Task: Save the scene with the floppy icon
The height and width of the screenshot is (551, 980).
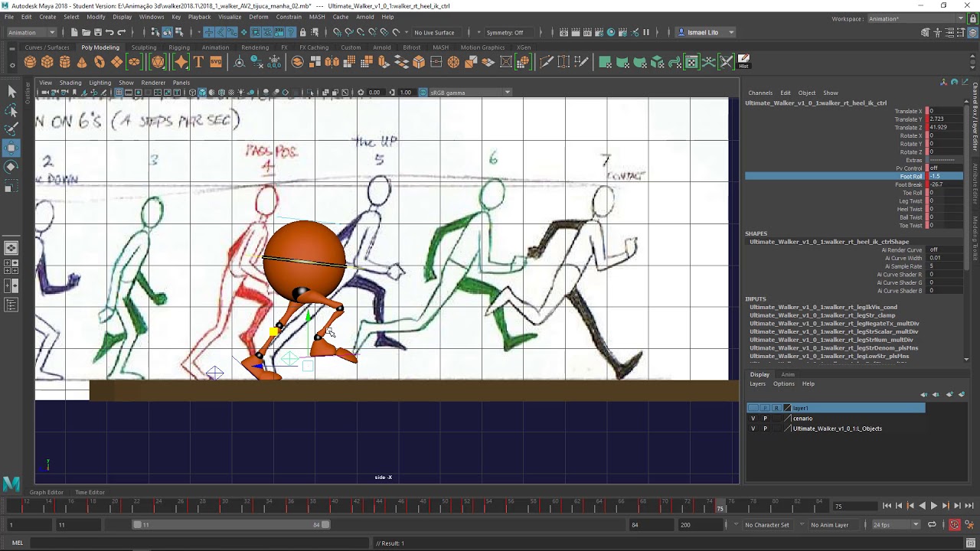Action: tap(98, 32)
